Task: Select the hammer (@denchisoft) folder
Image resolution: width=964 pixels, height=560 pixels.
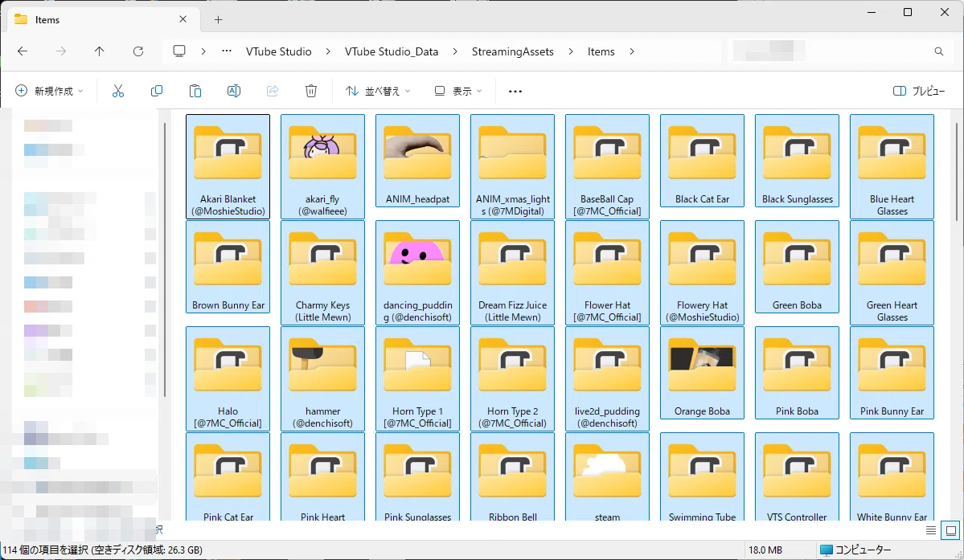Action: tap(322, 379)
